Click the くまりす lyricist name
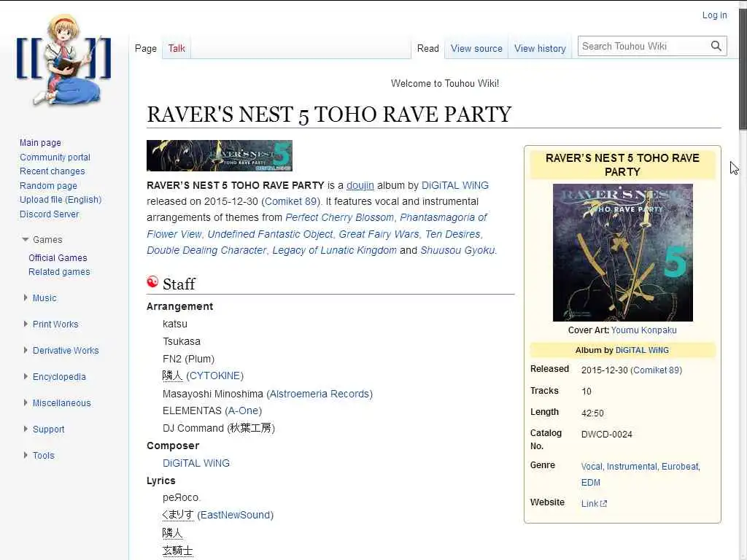Image resolution: width=747 pixels, height=560 pixels. 178,515
